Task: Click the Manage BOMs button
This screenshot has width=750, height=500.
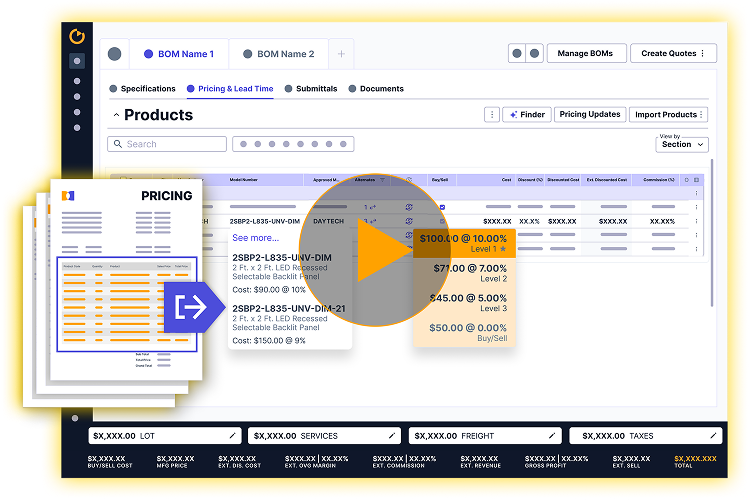Action: coord(586,53)
